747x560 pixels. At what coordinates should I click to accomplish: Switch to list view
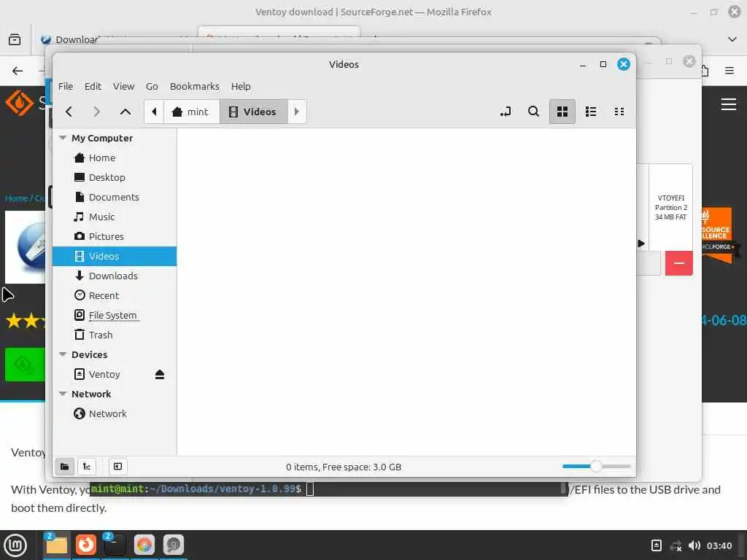point(591,112)
